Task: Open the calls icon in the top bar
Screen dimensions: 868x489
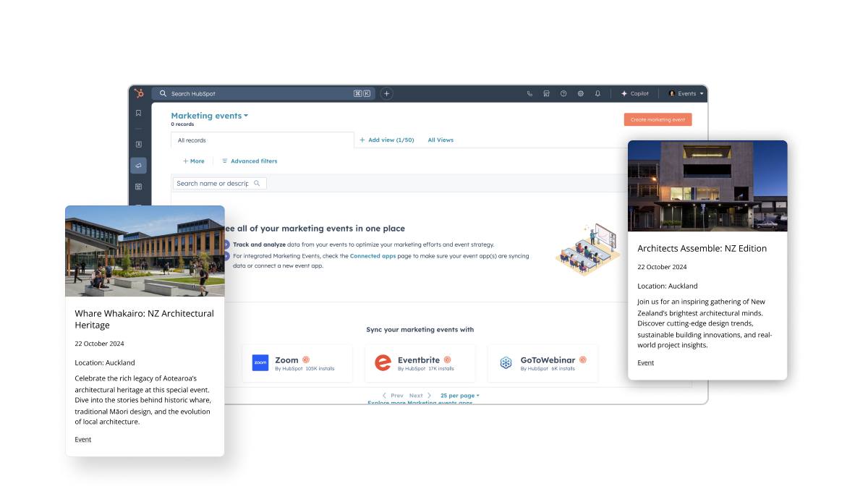Action: point(529,93)
